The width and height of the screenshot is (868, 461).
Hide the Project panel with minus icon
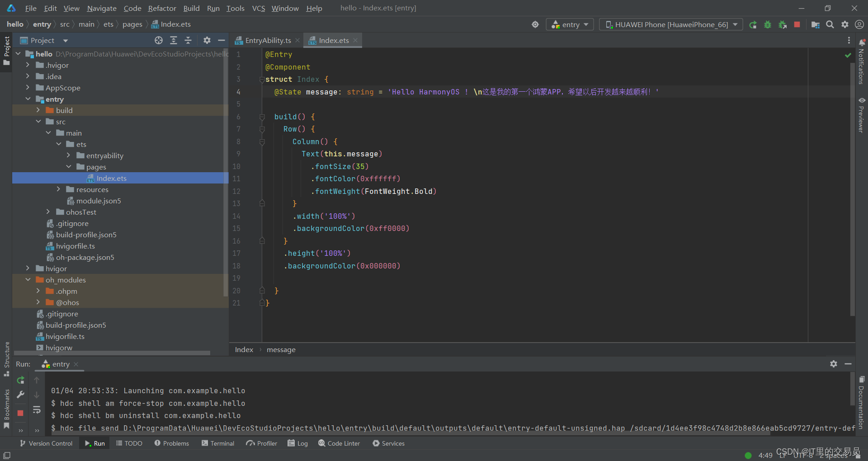pos(222,40)
